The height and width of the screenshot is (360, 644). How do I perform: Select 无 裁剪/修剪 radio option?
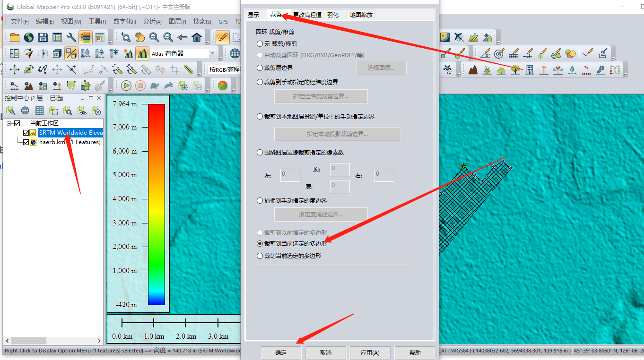[260, 43]
